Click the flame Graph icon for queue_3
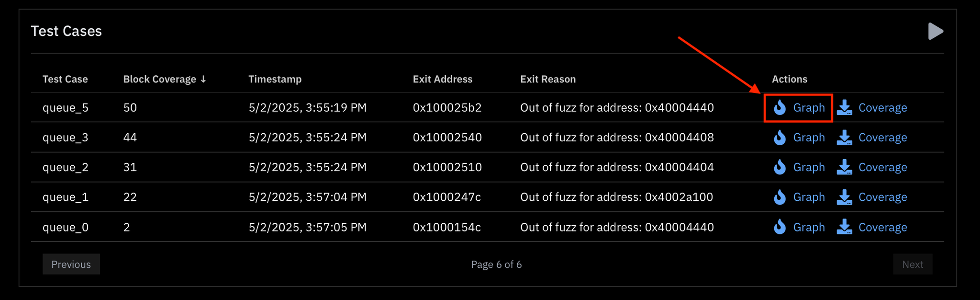980x300 pixels. point(780,138)
